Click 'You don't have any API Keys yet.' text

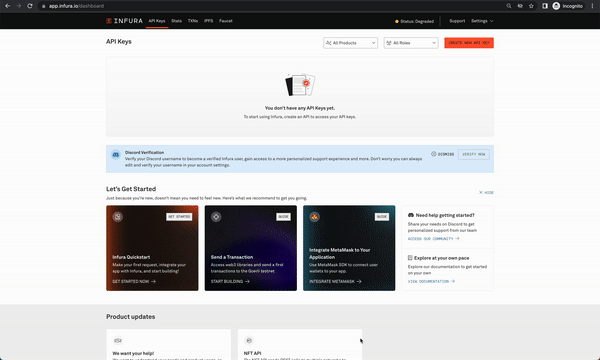click(x=300, y=108)
